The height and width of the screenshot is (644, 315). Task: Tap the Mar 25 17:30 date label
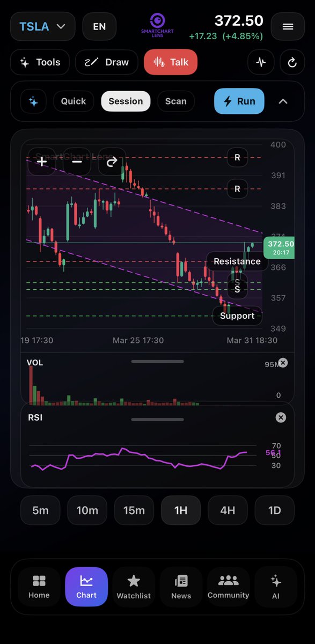tap(138, 340)
